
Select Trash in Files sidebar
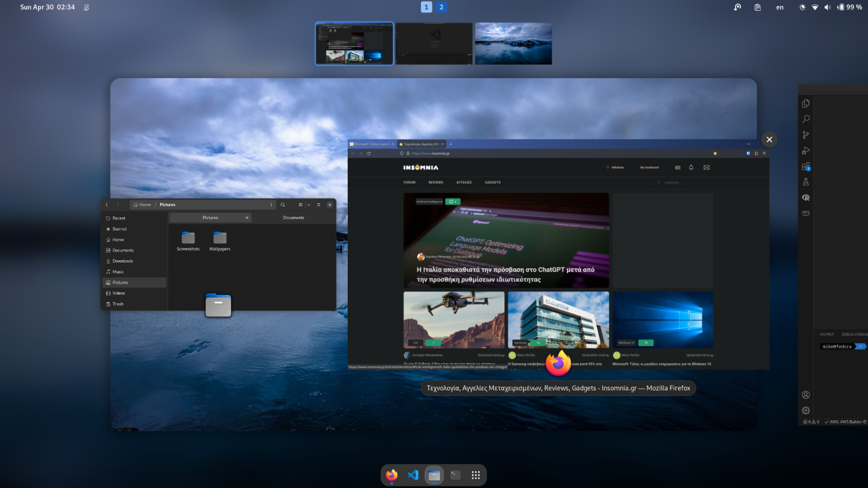pos(134,304)
